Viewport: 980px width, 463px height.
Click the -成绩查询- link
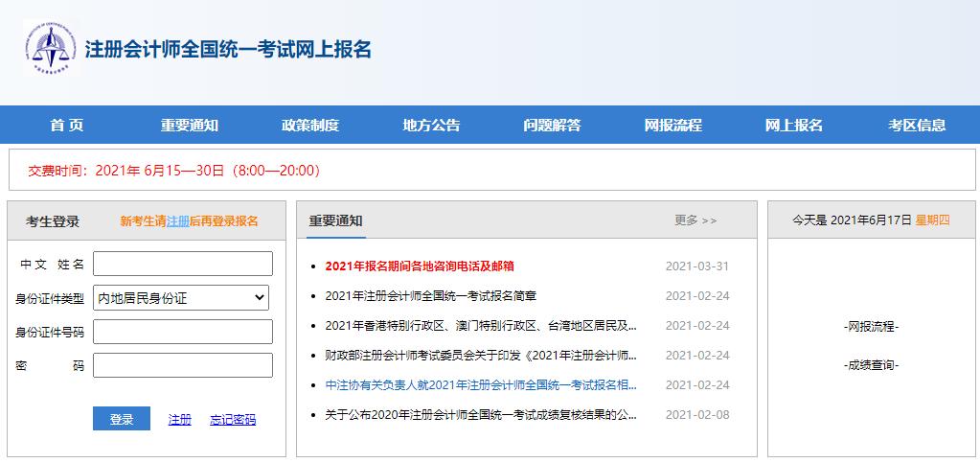871,365
